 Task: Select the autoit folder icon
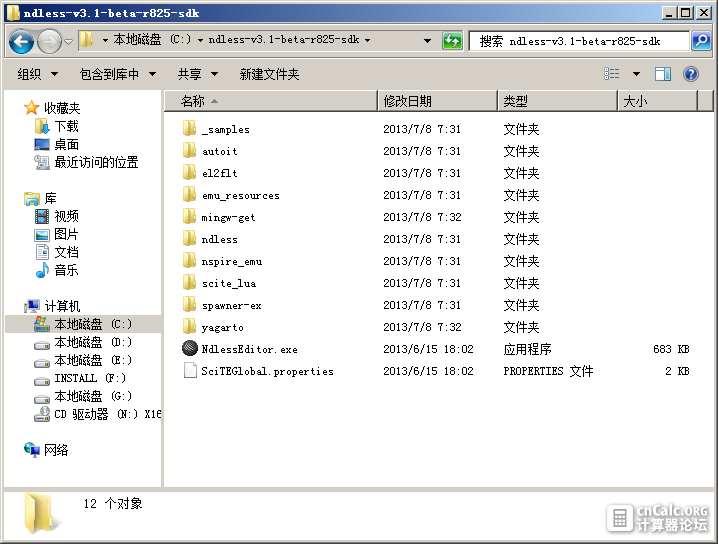coord(189,150)
